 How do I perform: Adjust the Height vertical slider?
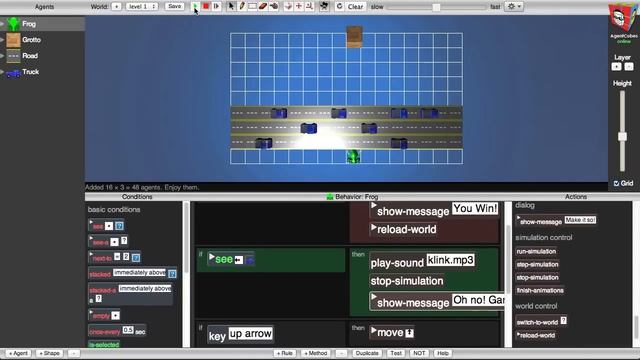coord(622,136)
